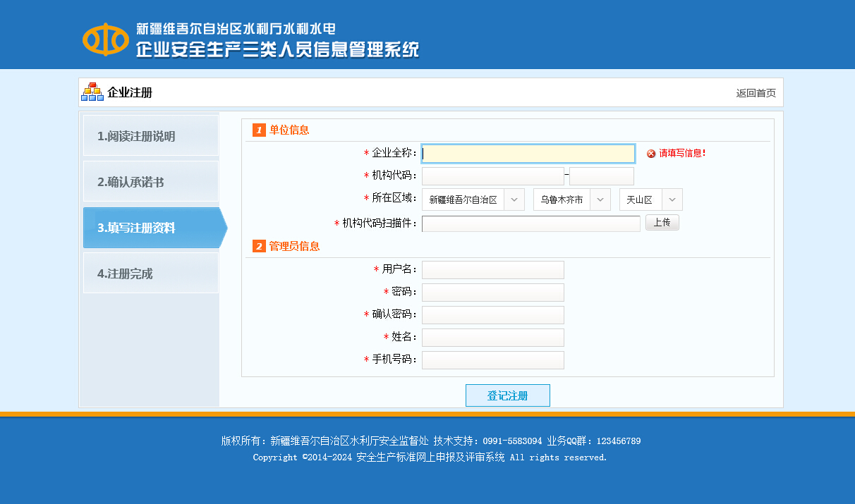The height and width of the screenshot is (504, 855).
Task: Focus the 企业全称 input field
Action: click(x=528, y=154)
